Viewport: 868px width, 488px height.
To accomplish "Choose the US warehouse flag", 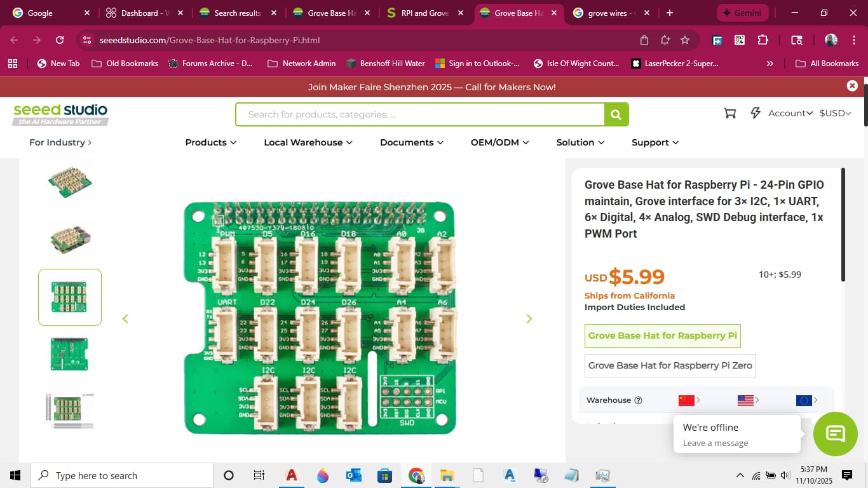I will 745,400.
